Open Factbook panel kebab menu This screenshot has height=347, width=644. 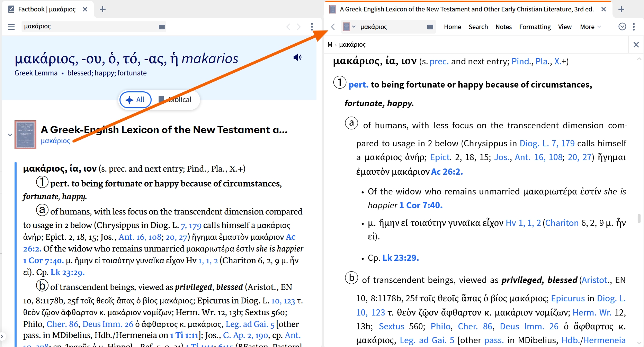point(312,27)
